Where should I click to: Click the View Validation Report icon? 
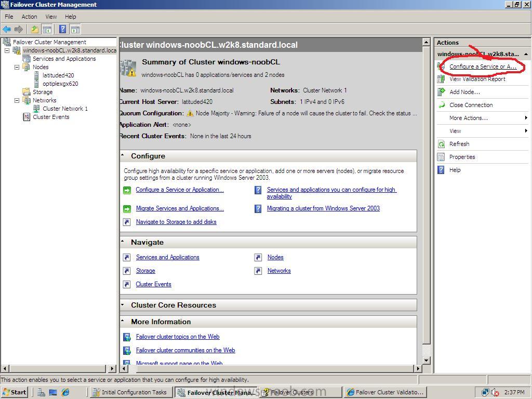(441, 79)
